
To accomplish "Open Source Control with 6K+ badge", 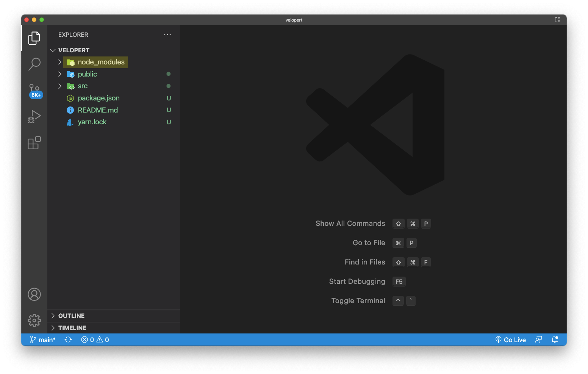I will [35, 91].
